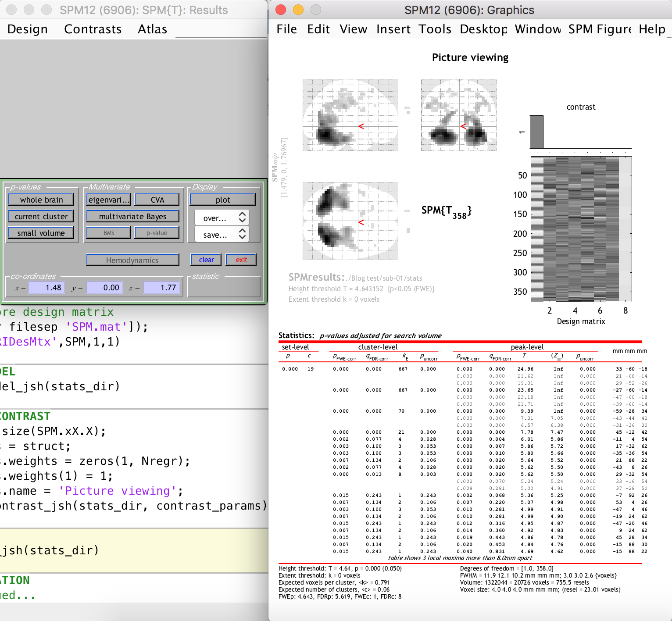The height and width of the screenshot is (621, 672).
Task: Open the Help menu
Action: [x=652, y=29]
